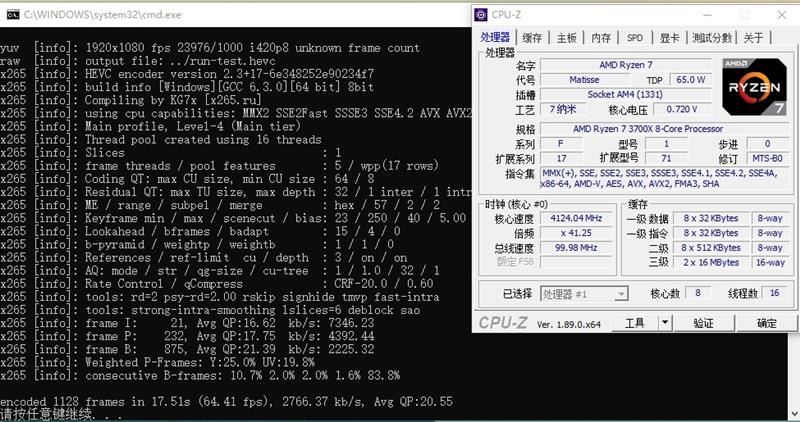Click the 扩展系列 value 17
This screenshot has width=800, height=422.
[562, 158]
